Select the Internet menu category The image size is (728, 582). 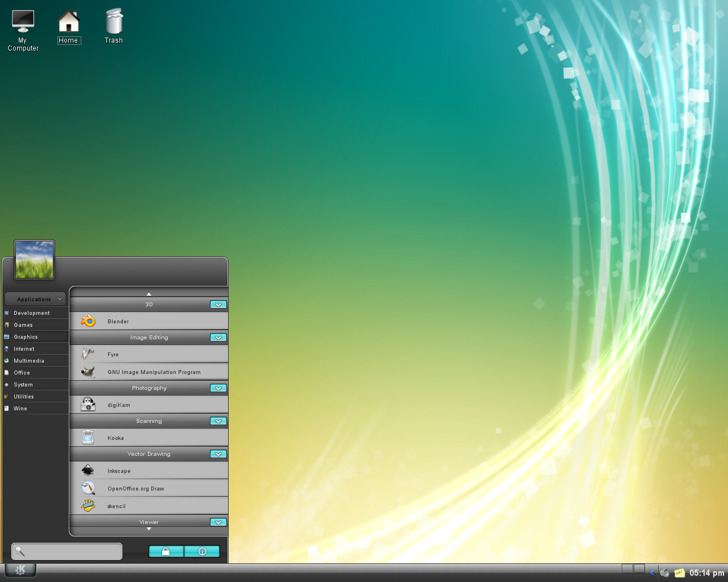tap(35, 349)
